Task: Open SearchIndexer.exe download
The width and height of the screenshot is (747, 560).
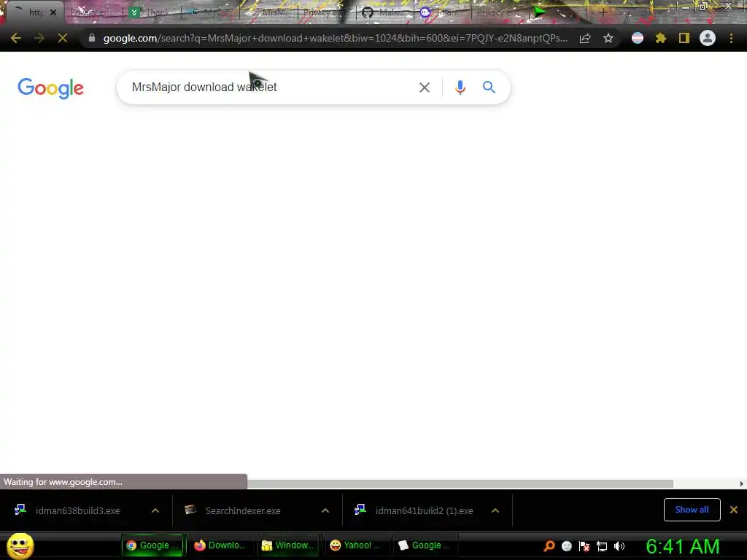Action: (243, 510)
